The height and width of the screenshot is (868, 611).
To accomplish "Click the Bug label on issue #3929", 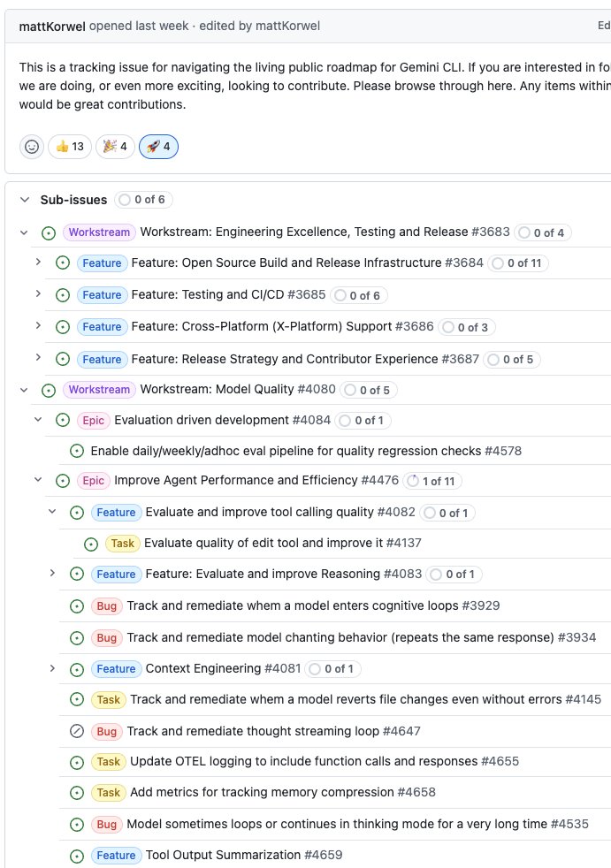I will coord(106,605).
